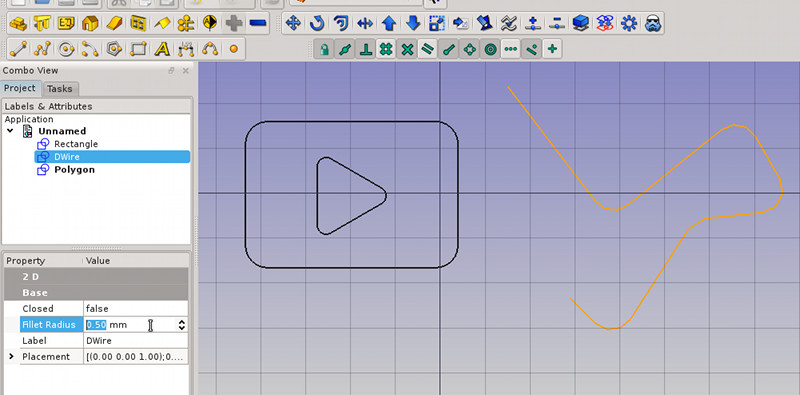
Task: Select the Arch Structure tool
Action: pos(42,23)
